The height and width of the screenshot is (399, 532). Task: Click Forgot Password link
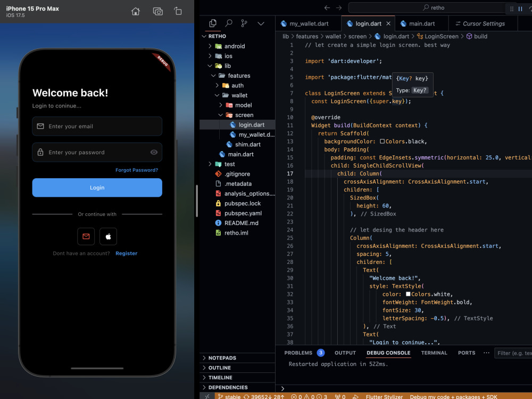136,170
